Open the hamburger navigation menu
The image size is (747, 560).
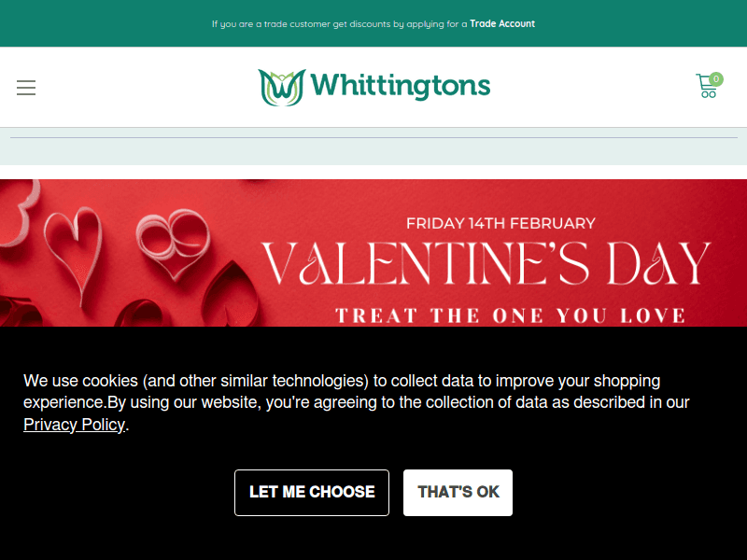(26, 88)
